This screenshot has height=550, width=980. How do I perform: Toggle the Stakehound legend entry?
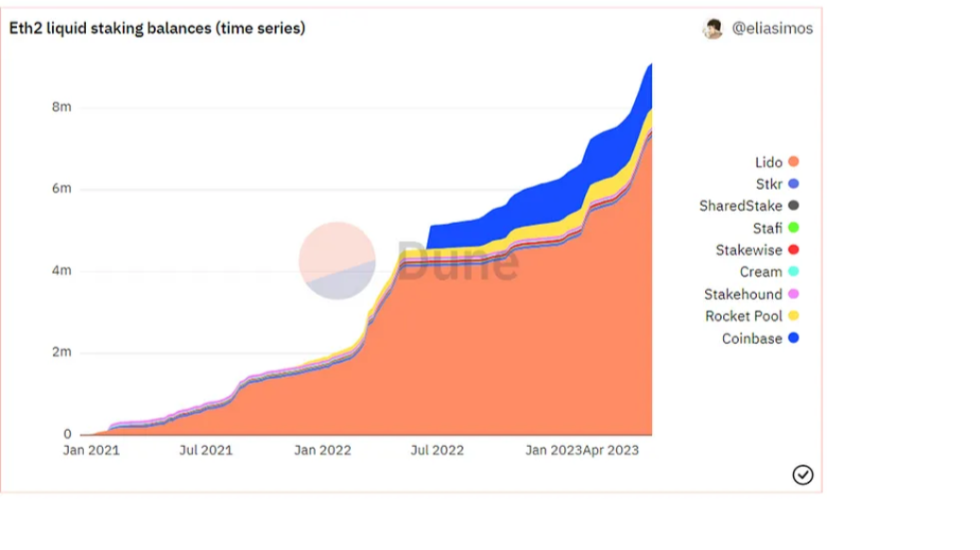(743, 295)
